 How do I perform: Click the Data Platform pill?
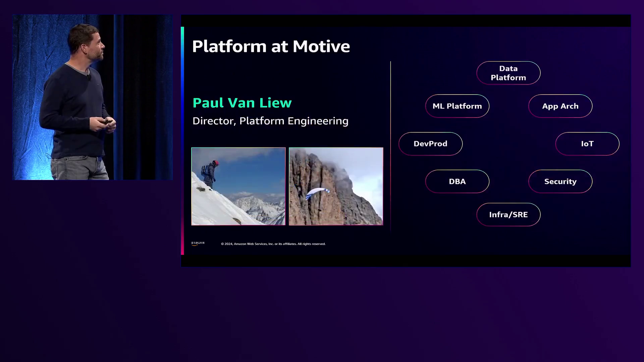click(x=508, y=73)
